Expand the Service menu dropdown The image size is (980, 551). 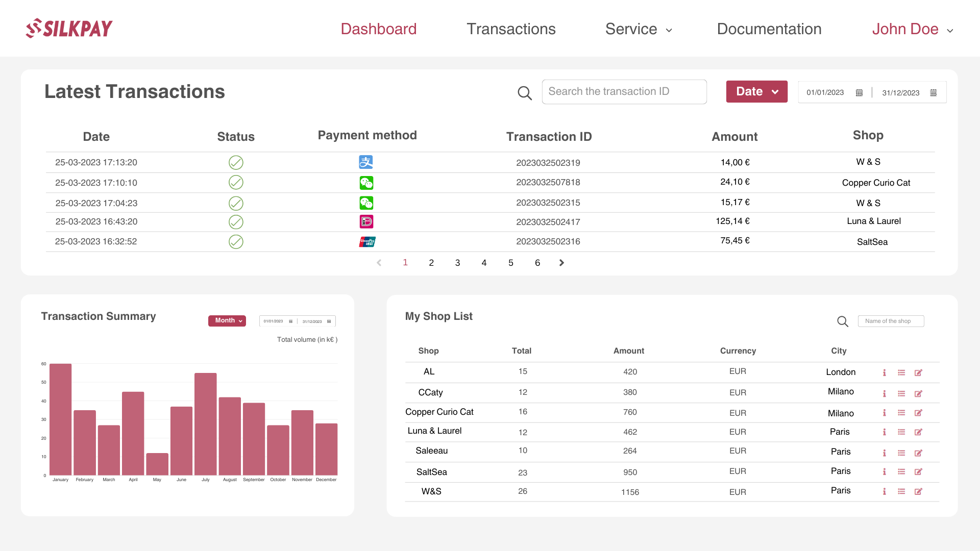pyautogui.click(x=638, y=30)
